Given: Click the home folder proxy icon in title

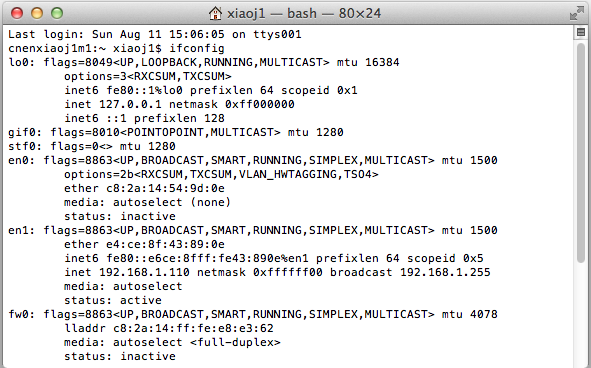Looking at the screenshot, I should pos(215,13).
